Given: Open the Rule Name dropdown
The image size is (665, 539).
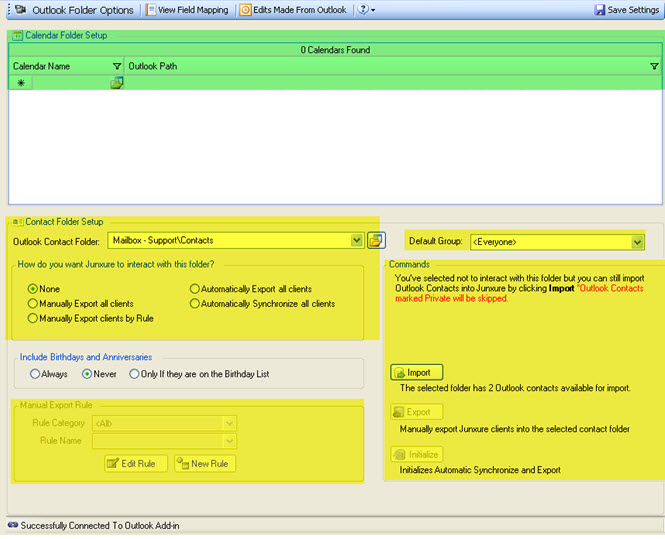Looking at the screenshot, I should 229,441.
